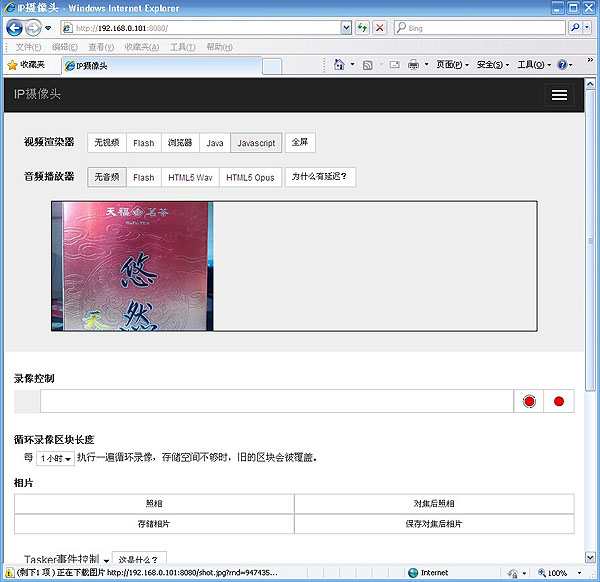Click the 全屏 fullscreen button
The image size is (600, 582).
300,142
